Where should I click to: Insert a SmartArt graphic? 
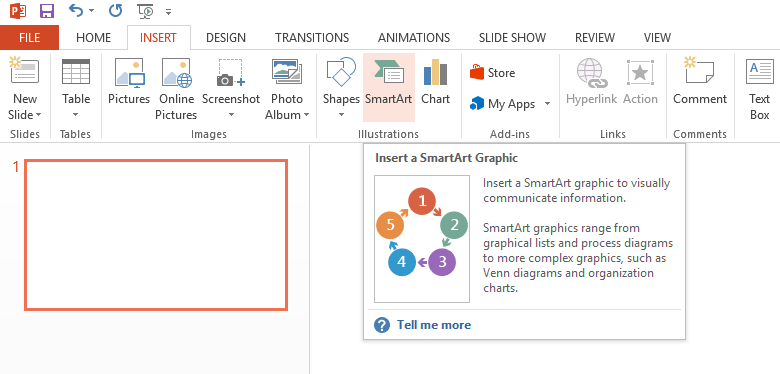(389, 88)
